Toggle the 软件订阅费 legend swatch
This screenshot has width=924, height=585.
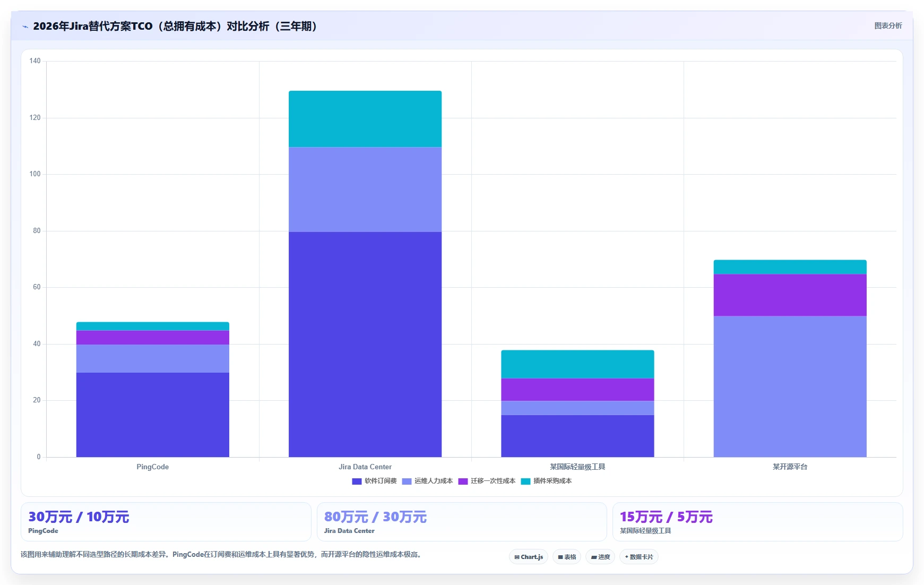click(357, 481)
